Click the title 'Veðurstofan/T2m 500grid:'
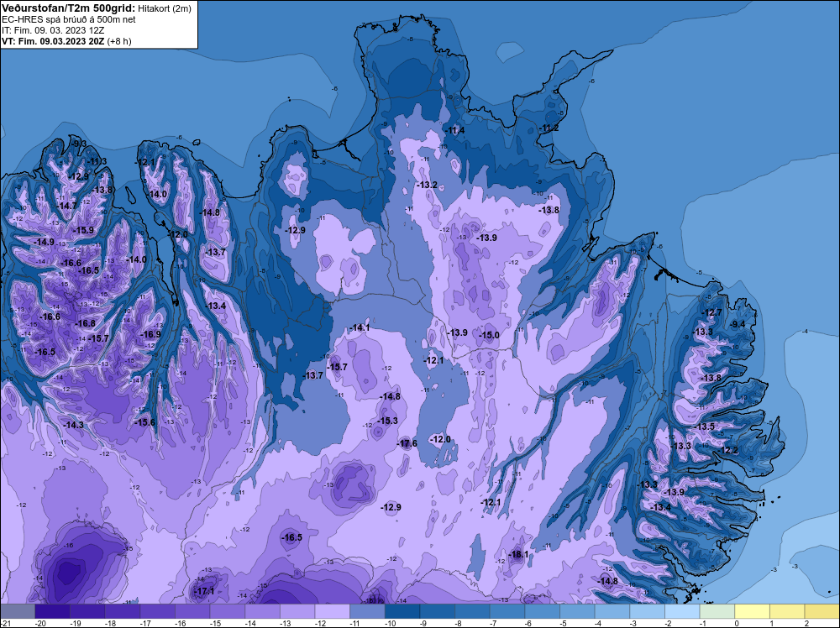Image resolution: width=840 pixels, height=628 pixels. [x=69, y=8]
